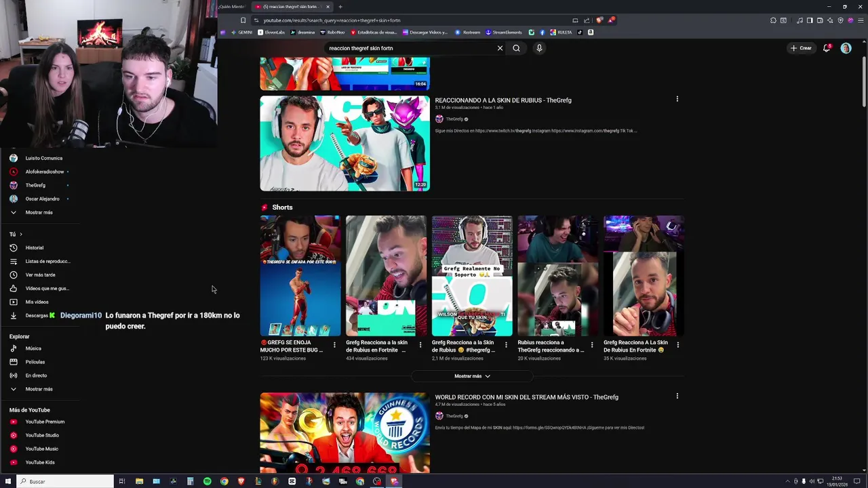The width and height of the screenshot is (868, 488).
Task: Open the YouTube account avatar menu
Action: tap(846, 48)
